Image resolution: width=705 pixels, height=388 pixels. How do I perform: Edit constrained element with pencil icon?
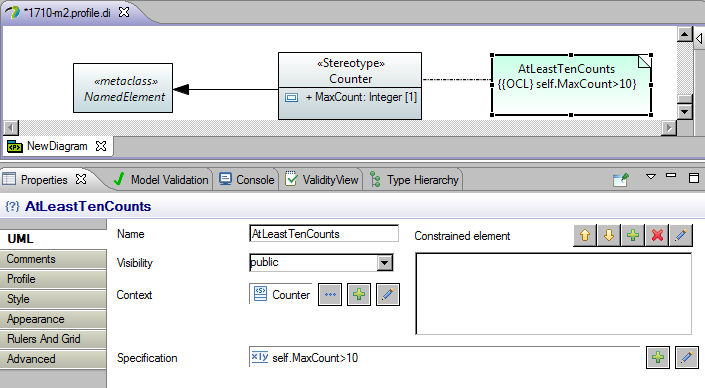pos(681,235)
